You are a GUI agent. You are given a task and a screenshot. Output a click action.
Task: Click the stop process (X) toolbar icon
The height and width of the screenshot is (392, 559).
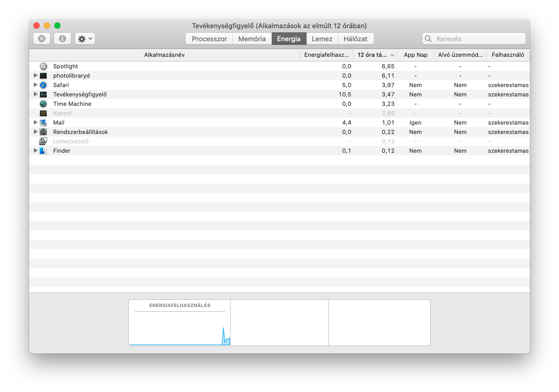(42, 39)
